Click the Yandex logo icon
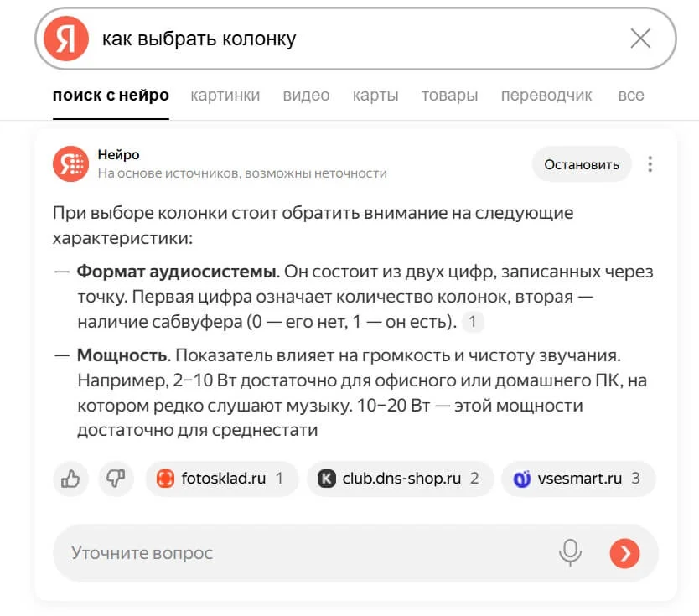This screenshot has width=699, height=616. point(66,39)
